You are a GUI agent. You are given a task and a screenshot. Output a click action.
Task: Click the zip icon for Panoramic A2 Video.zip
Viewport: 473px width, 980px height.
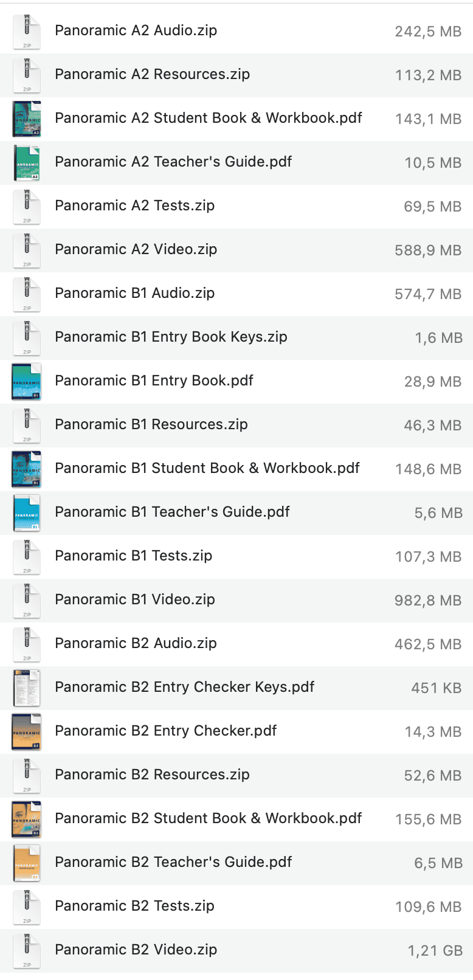pos(27,250)
